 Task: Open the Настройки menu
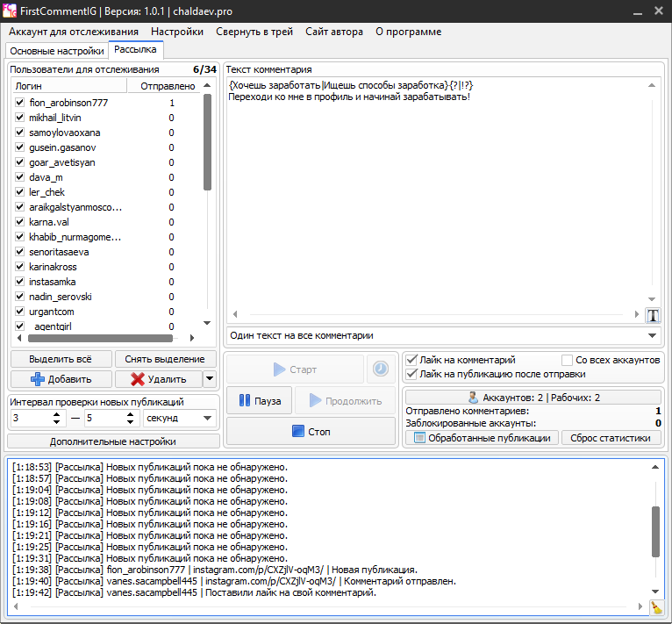click(x=176, y=32)
